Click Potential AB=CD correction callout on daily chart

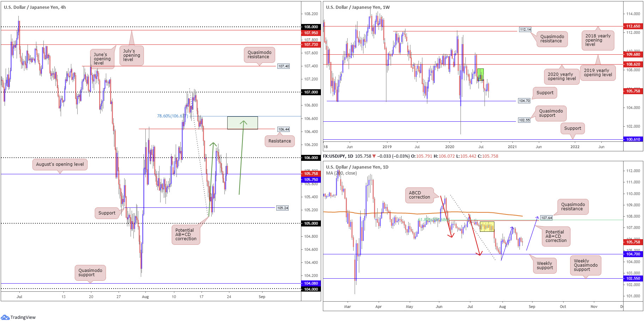[x=556, y=236]
